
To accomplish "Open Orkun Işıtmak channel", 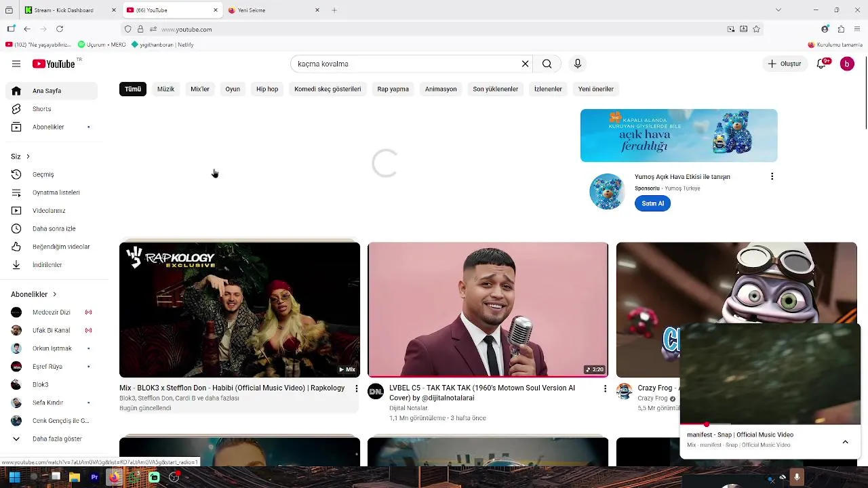I will point(52,349).
